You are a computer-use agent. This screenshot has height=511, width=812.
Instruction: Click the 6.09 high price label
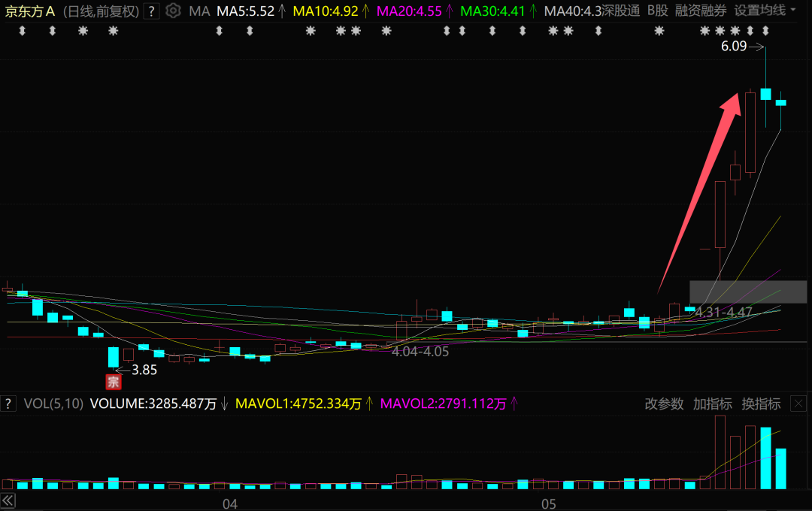click(734, 46)
